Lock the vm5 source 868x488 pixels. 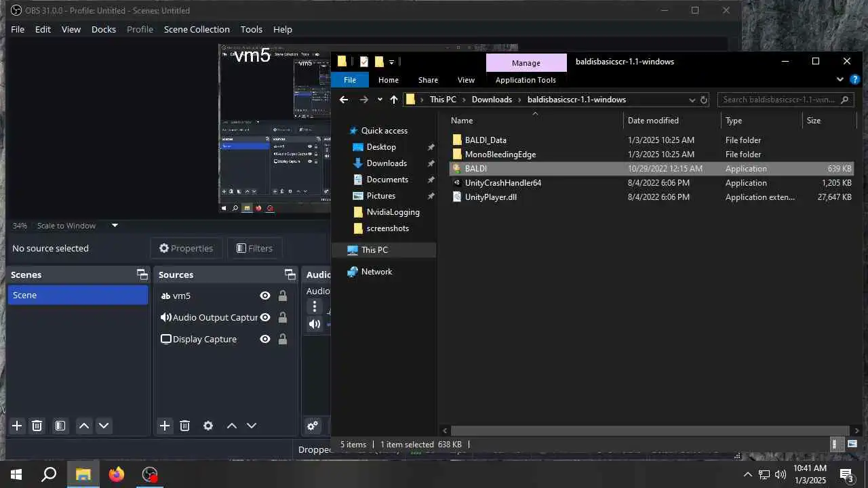[x=283, y=296]
